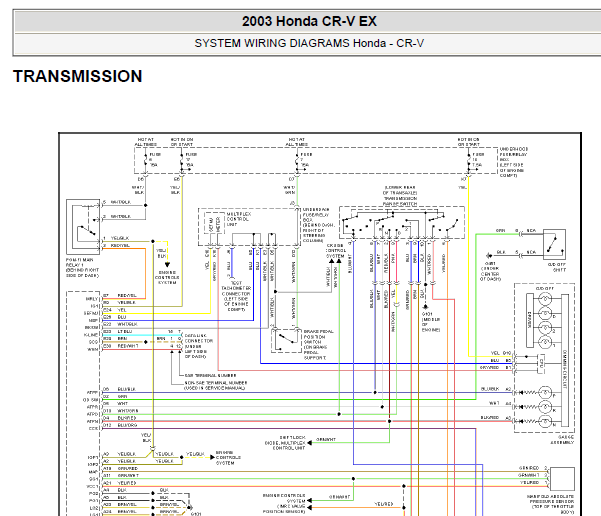Click the PGM-FI main relay switch symbol
The image size is (601, 516).
tap(83, 227)
